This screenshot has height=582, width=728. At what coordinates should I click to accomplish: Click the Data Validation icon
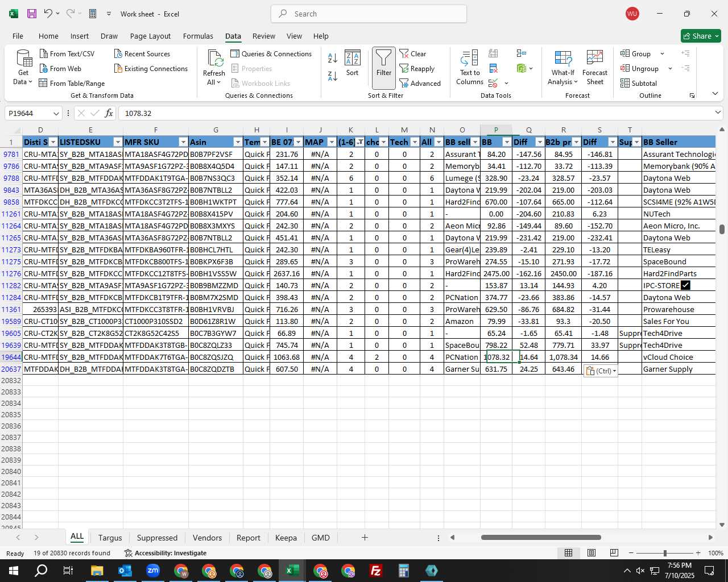pos(493,83)
